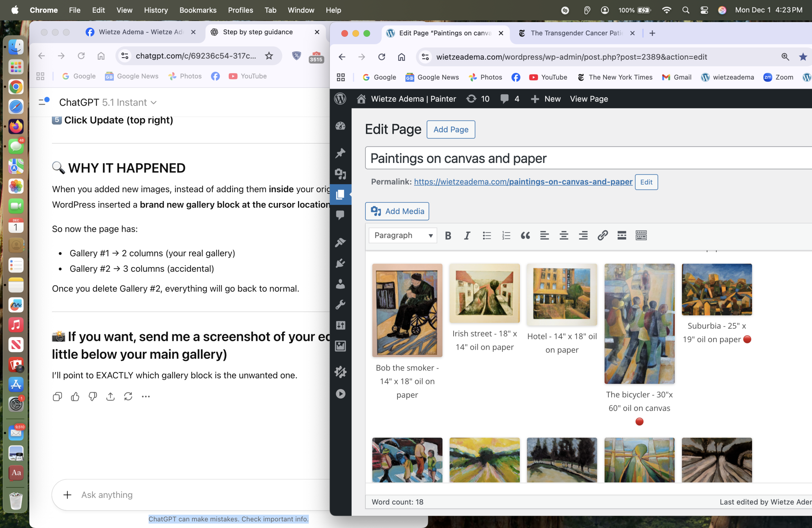
Task: Open the New dropdown in the admin bar
Action: (546, 99)
